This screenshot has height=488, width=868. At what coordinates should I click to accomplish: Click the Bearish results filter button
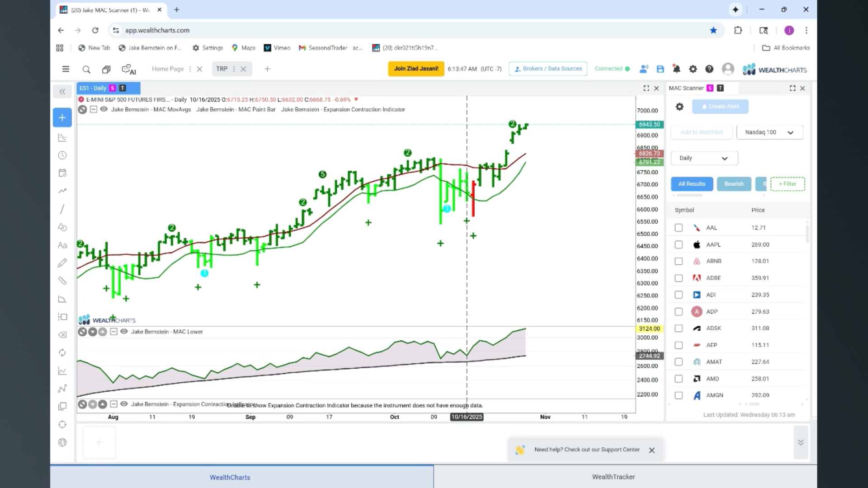(734, 184)
